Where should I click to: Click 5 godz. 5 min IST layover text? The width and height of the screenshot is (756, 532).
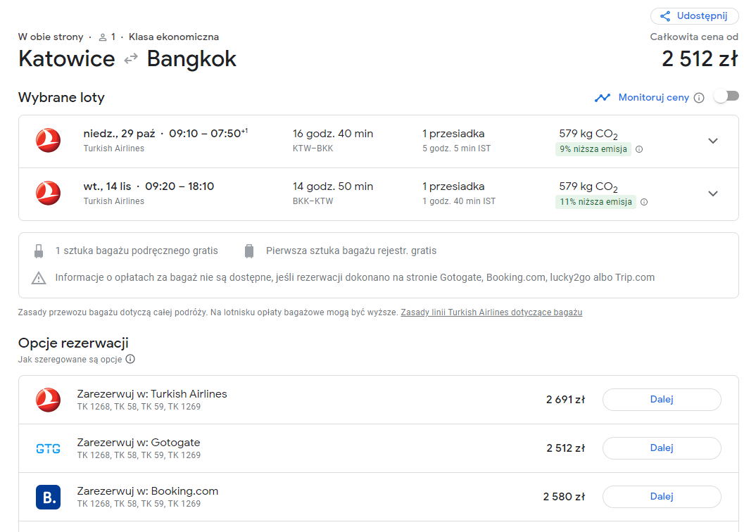tap(456, 148)
